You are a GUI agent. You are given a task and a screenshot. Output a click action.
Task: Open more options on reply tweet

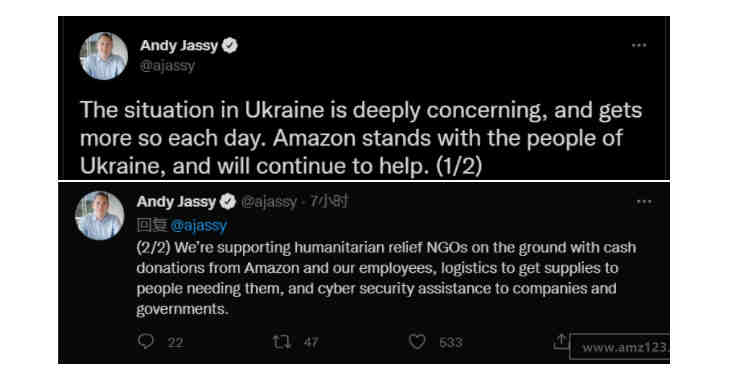[x=644, y=201]
